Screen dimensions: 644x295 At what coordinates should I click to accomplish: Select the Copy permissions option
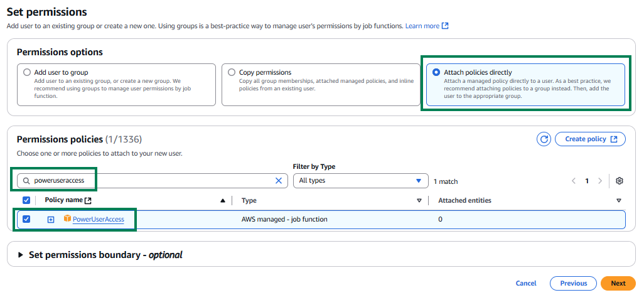tap(232, 72)
